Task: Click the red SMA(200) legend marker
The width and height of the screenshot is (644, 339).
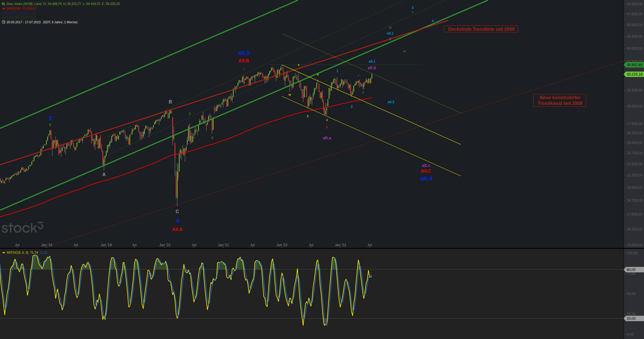Action: coord(4,8)
